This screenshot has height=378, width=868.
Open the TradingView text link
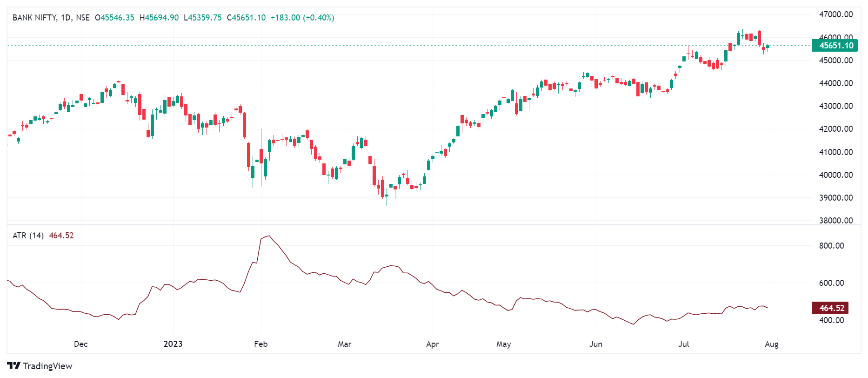pos(47,366)
